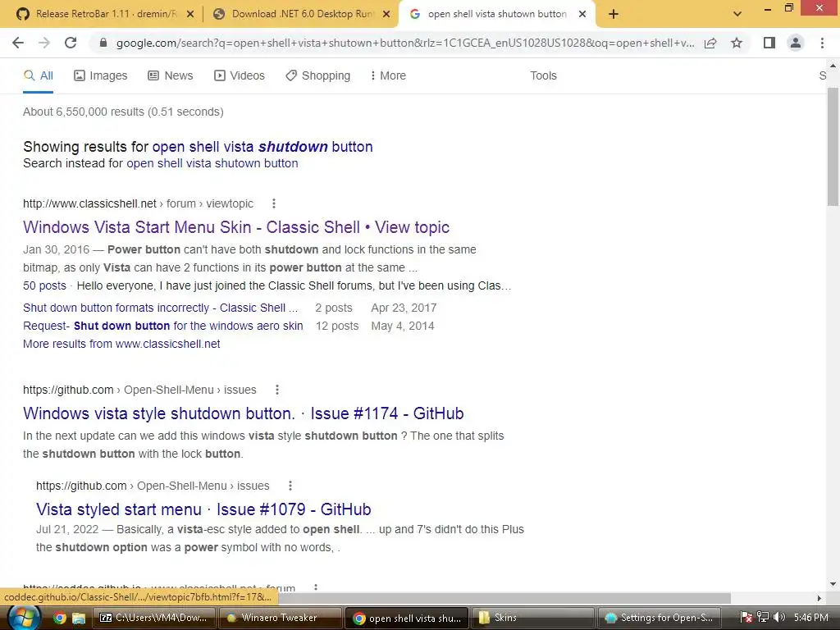Bookmark this tab with star icon
840x630 pixels.
click(x=737, y=43)
